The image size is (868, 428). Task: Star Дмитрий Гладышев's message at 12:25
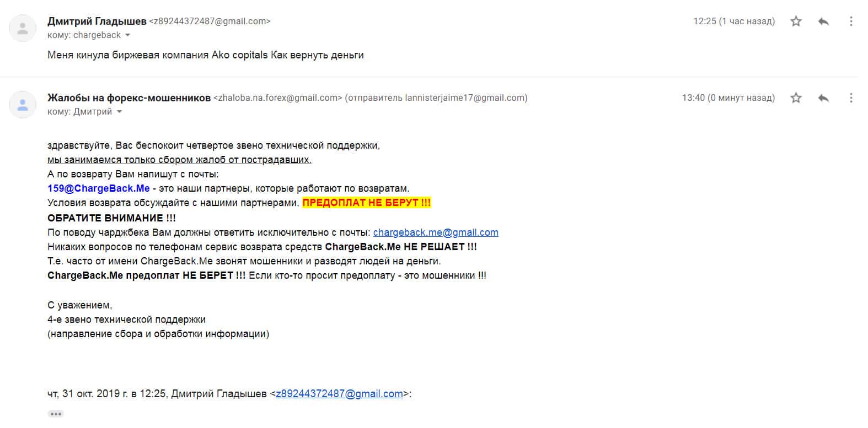tap(796, 21)
